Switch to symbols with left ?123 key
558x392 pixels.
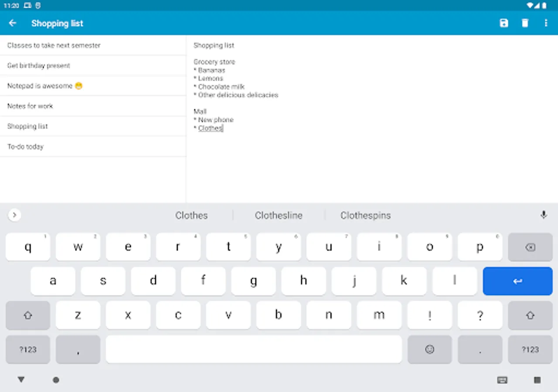pyautogui.click(x=28, y=349)
